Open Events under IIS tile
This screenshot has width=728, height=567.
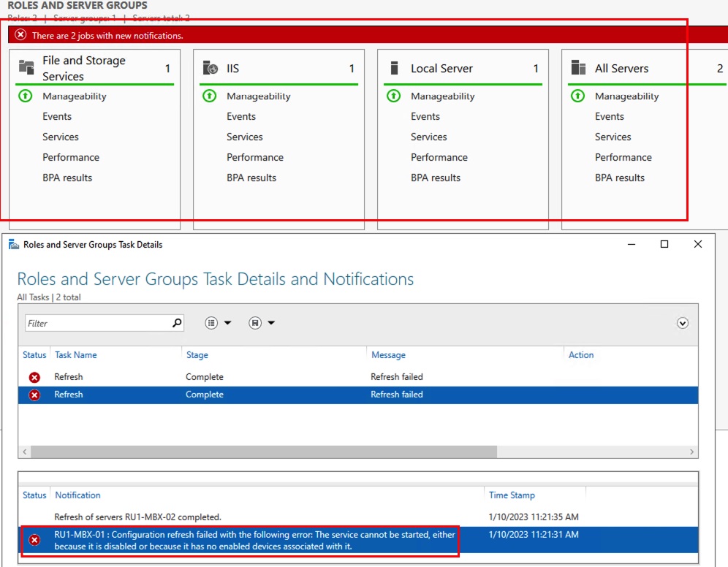click(x=241, y=116)
